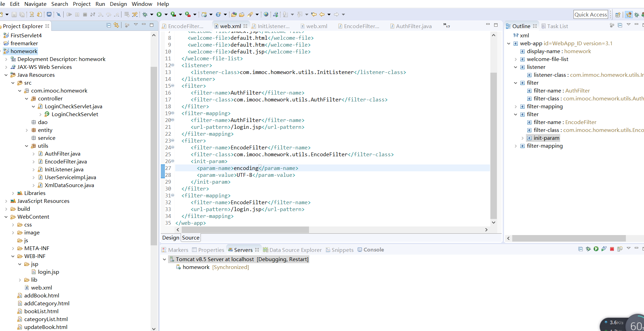644x331 pixels.
Task: Click the New Dynamic Web Project icon
Action: [x=204, y=14]
